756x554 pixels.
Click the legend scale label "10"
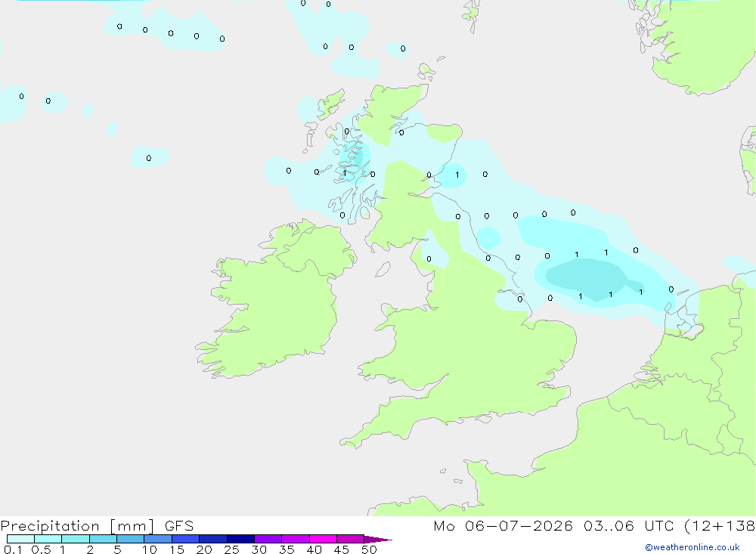[x=149, y=549]
